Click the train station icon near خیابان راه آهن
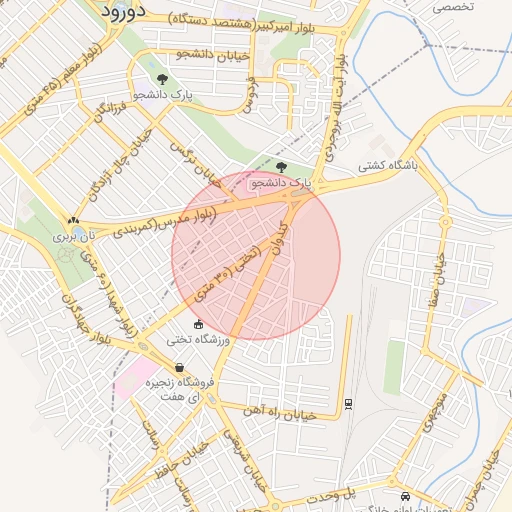Screen dimensions: 512x512 pyautogui.click(x=348, y=404)
